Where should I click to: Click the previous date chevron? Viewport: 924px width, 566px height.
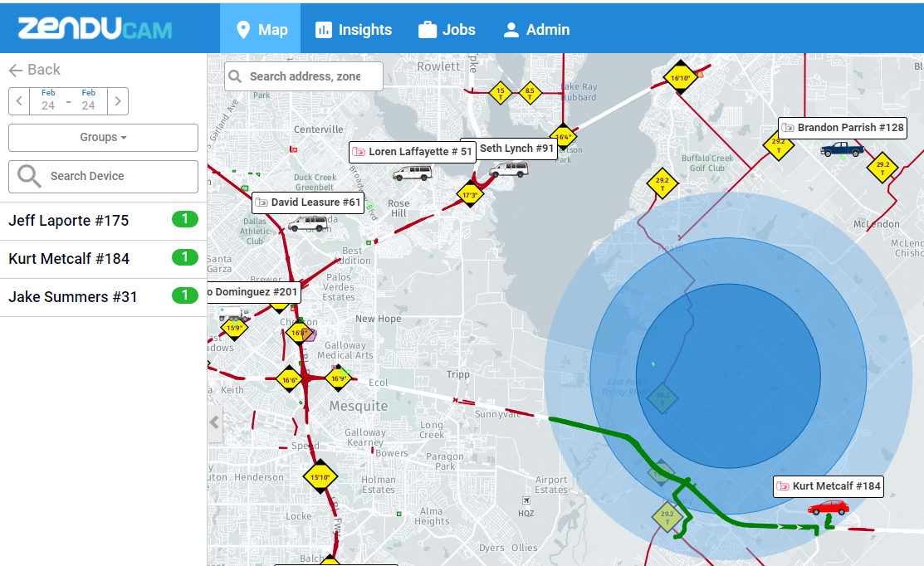[x=18, y=100]
